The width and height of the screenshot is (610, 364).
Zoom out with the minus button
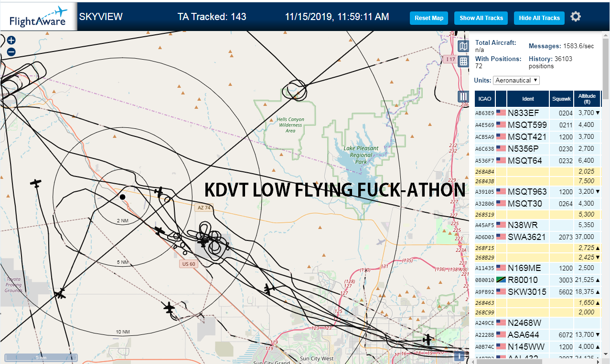[11, 52]
